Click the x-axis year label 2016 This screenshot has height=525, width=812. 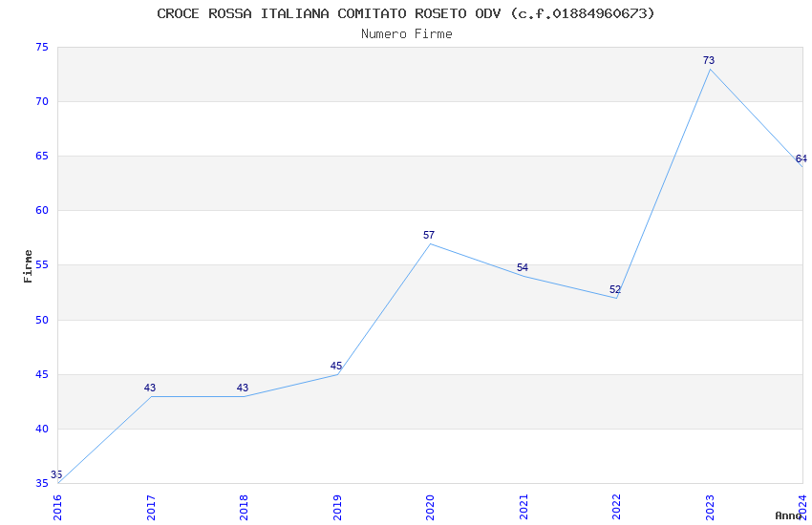coord(57,507)
